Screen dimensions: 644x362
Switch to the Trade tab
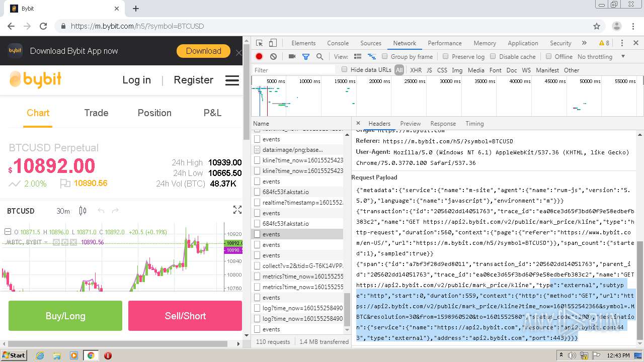click(x=96, y=113)
